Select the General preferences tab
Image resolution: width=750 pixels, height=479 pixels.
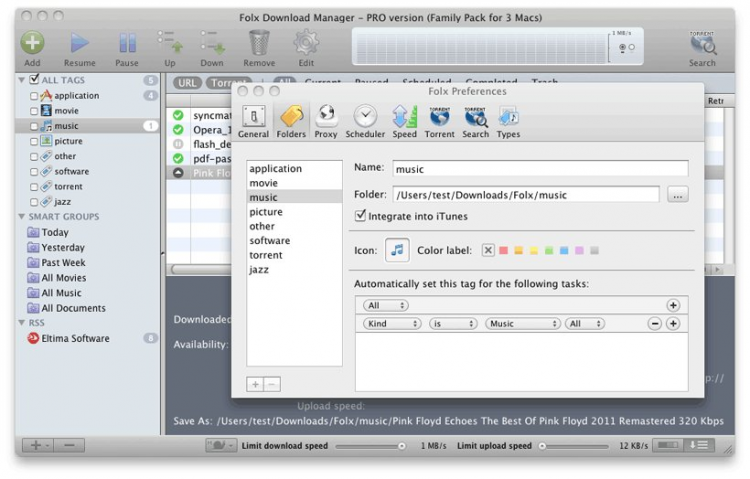pyautogui.click(x=253, y=118)
